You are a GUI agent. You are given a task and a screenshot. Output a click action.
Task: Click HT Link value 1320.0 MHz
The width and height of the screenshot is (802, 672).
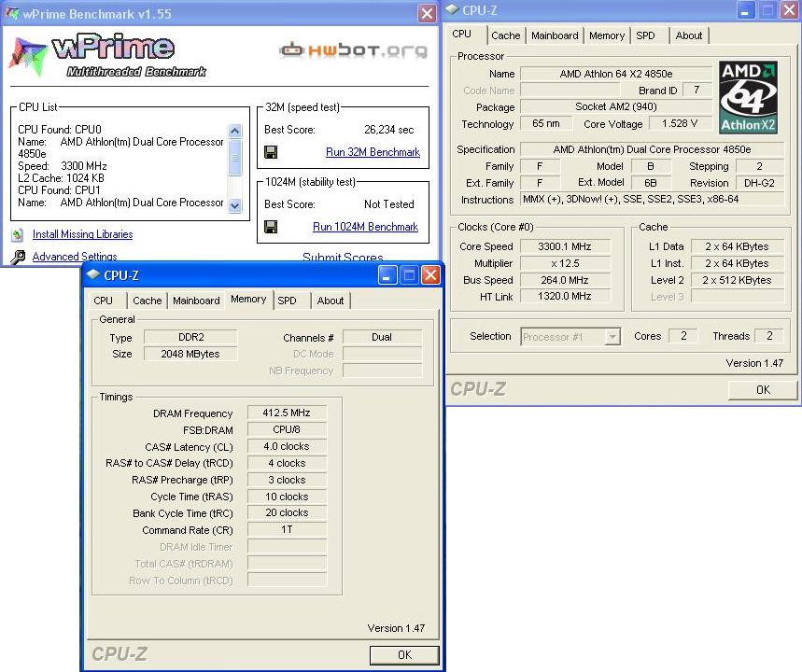pyautogui.click(x=565, y=296)
